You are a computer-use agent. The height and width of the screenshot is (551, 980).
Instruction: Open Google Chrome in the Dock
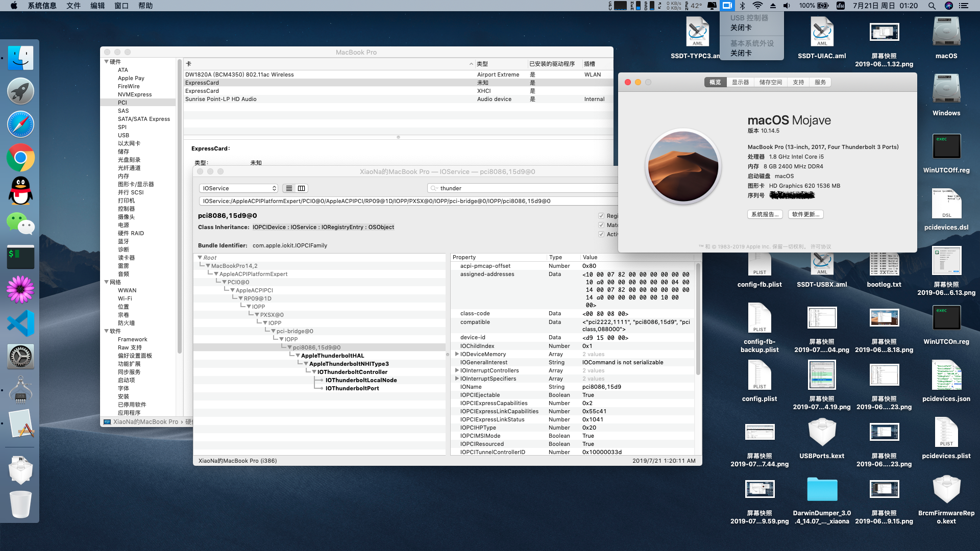(20, 158)
